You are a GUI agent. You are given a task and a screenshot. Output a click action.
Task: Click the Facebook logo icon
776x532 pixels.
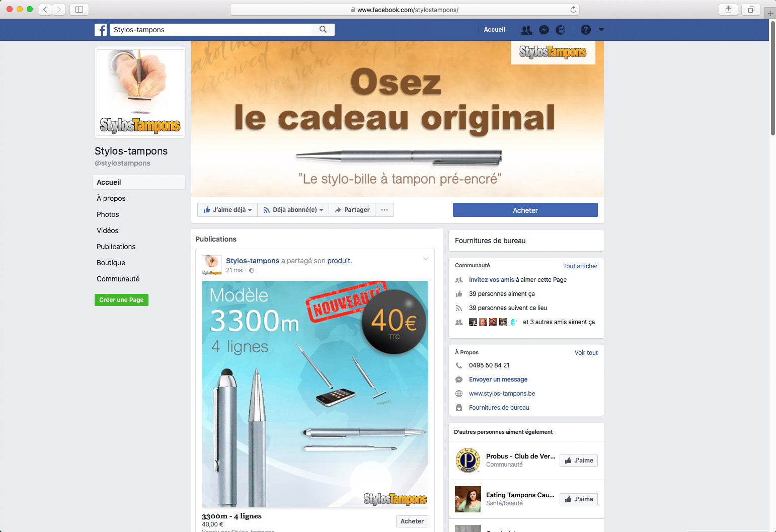pos(101,30)
